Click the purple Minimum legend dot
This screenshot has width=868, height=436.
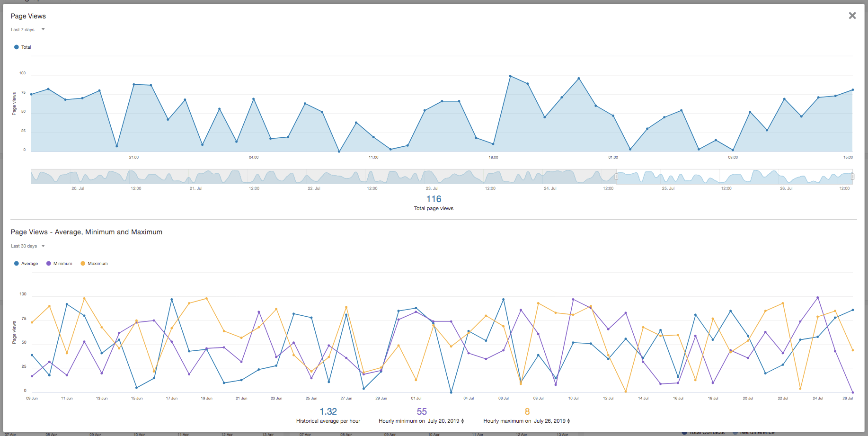48,263
